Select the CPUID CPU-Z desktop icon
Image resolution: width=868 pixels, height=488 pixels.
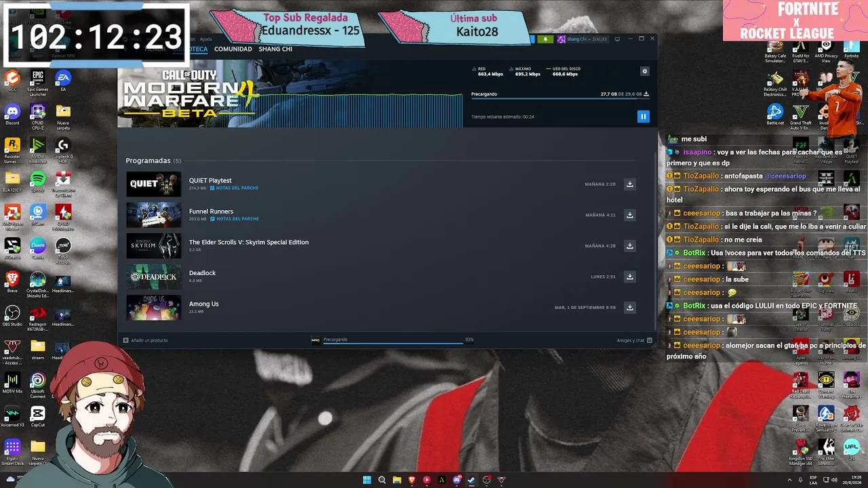[x=38, y=116]
